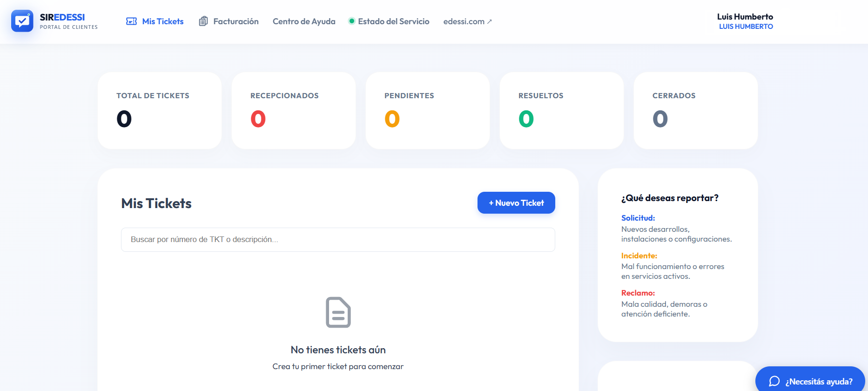868x391 pixels.
Task: Select the Resueltos counter card
Action: coord(562,111)
